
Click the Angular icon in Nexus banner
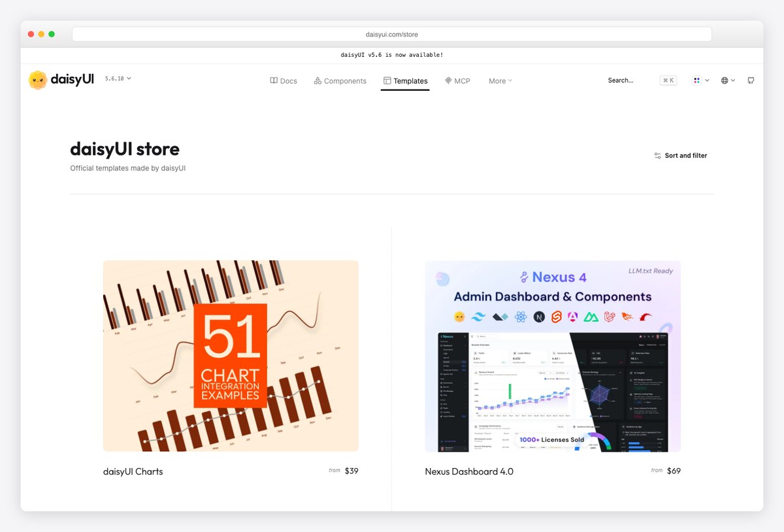(573, 317)
